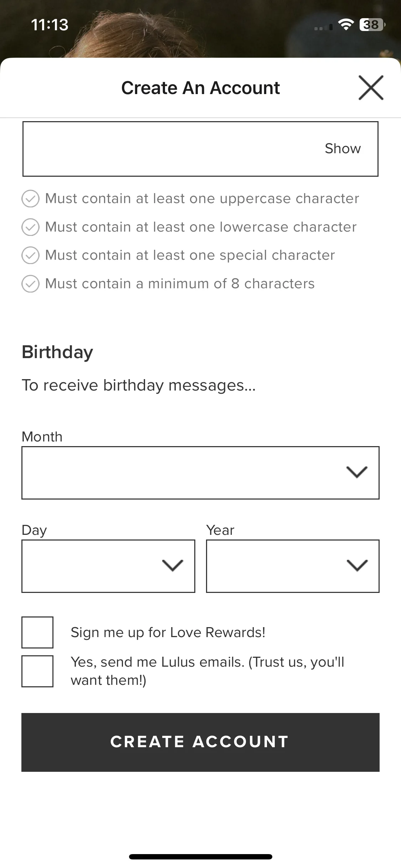The image size is (401, 868).
Task: Show the password text
Action: (x=343, y=149)
